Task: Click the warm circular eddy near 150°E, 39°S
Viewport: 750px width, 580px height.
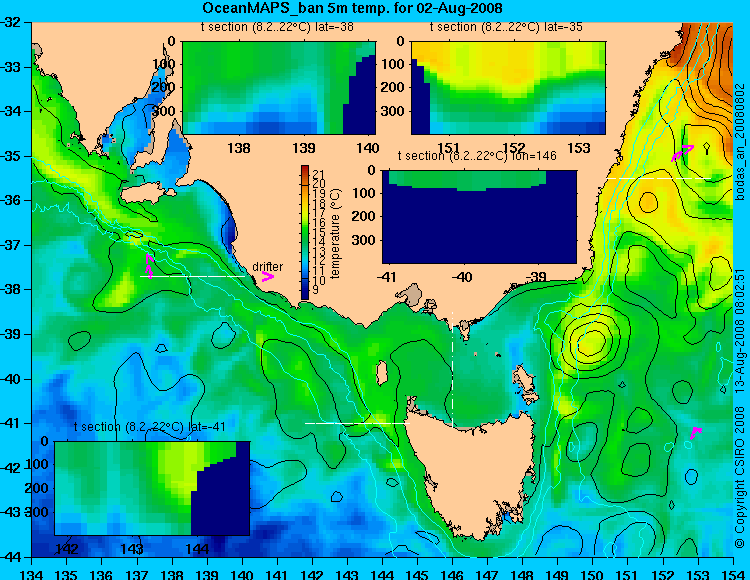Action: pos(593,340)
